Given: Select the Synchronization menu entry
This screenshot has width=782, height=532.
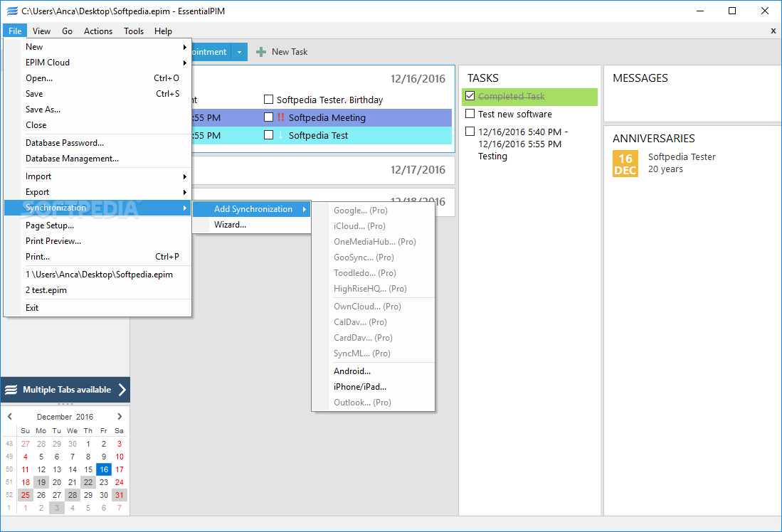Looking at the screenshot, I should pyautogui.click(x=97, y=208).
